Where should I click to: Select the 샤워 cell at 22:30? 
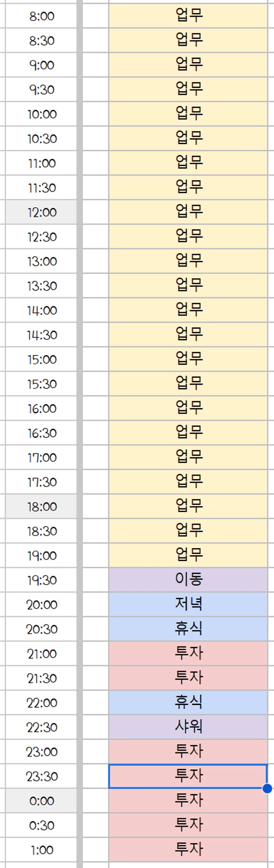click(188, 727)
